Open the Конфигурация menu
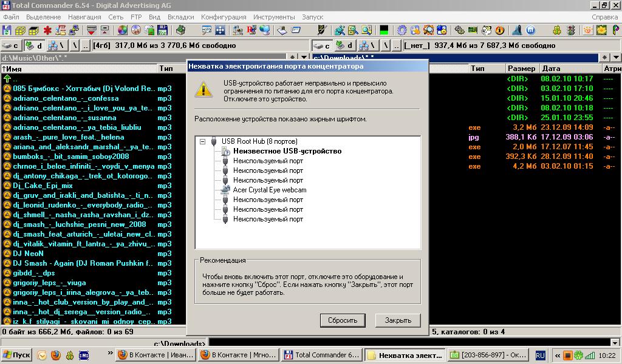 [x=224, y=17]
